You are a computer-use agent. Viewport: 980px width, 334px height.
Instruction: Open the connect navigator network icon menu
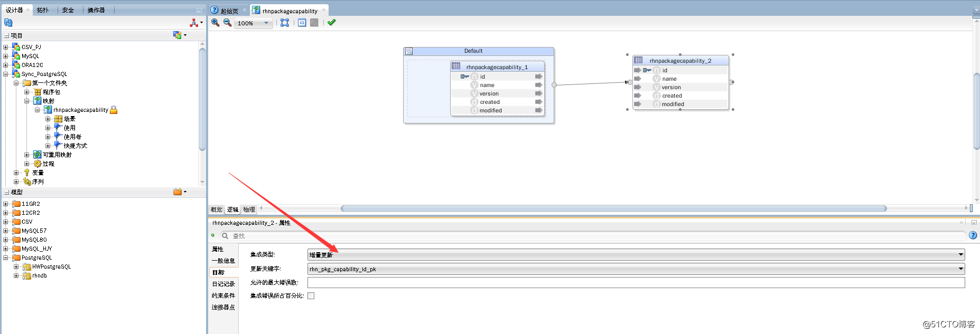[196, 23]
